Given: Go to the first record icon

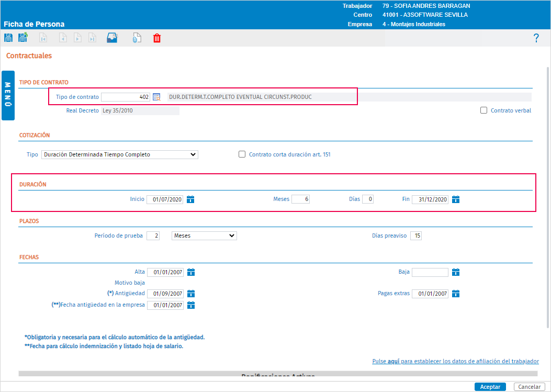Looking at the screenshot, I should click(43, 38).
